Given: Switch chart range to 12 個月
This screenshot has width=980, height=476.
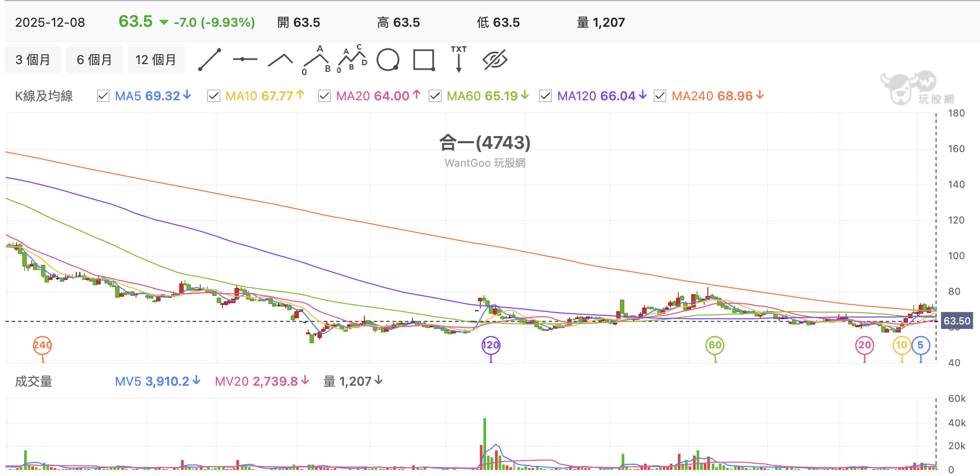Looking at the screenshot, I should point(156,60).
